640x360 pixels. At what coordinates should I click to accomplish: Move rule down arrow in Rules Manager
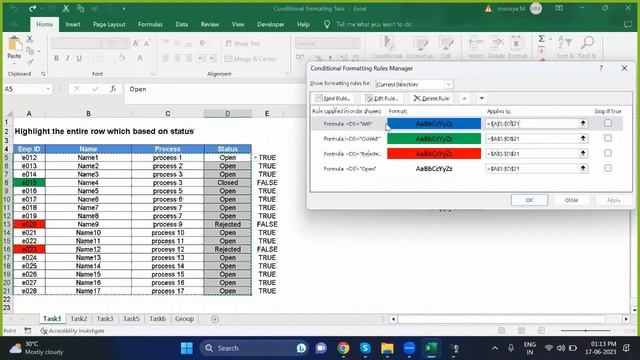pyautogui.click(x=482, y=98)
